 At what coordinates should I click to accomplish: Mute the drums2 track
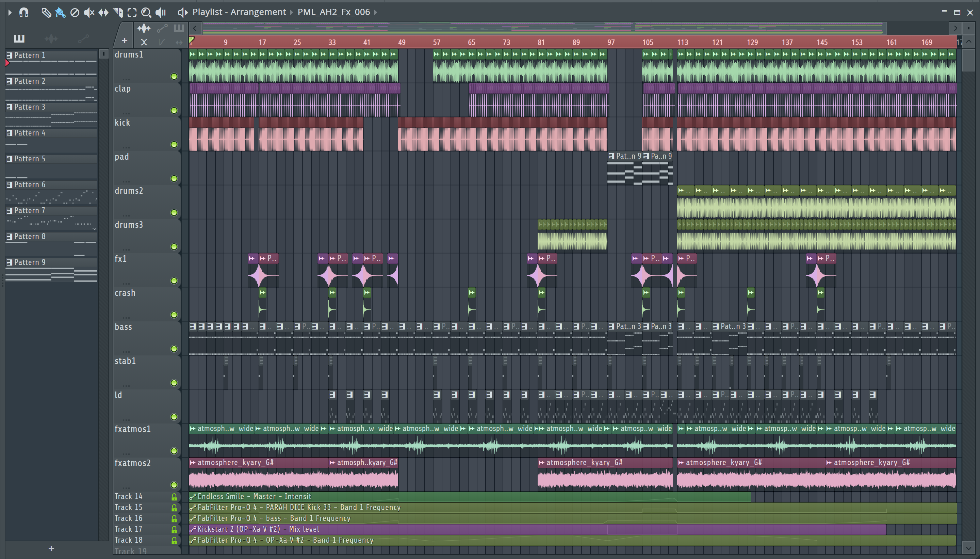click(x=174, y=213)
